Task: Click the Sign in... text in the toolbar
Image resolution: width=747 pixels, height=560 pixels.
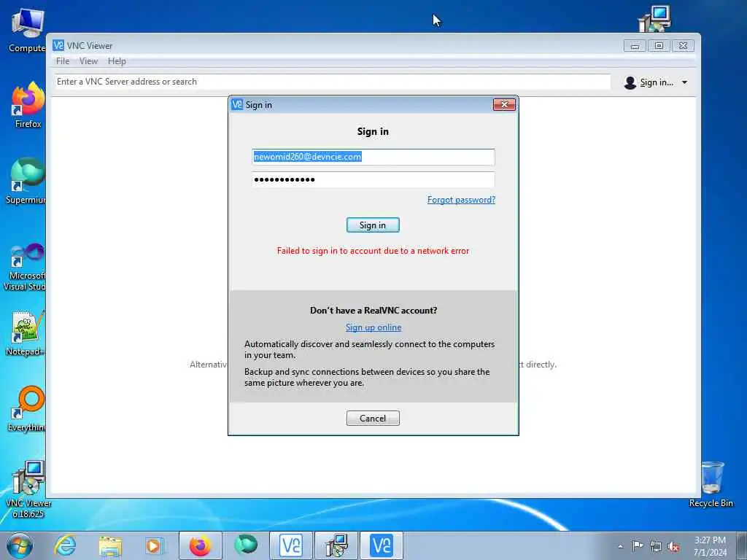Action: click(x=657, y=82)
